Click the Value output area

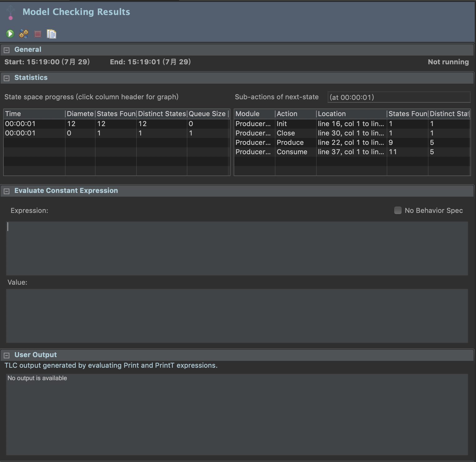[x=237, y=316]
